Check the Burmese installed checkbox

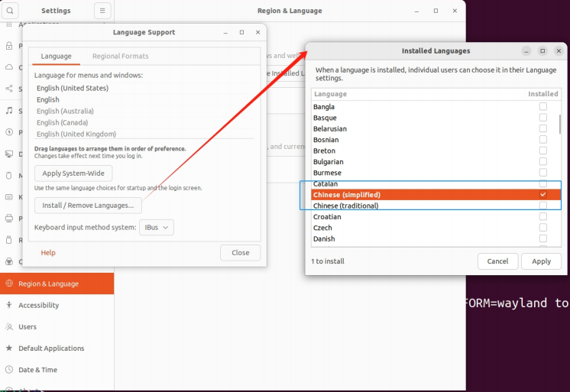[x=542, y=173]
